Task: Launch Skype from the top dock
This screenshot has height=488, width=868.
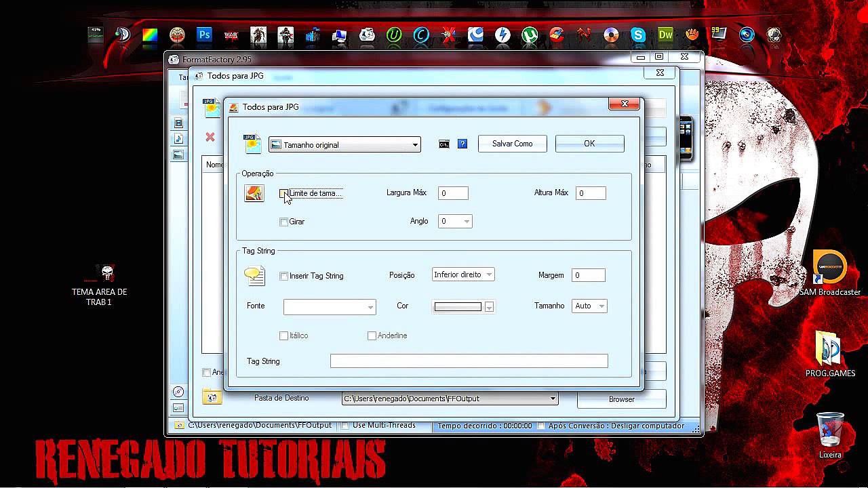Action: pos(638,35)
